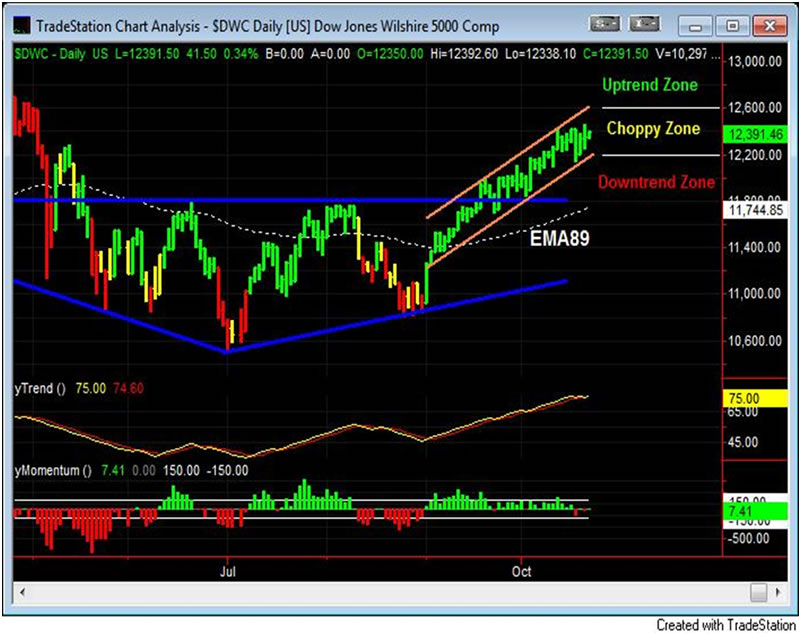Click the 'C=12391.50' close value
Screen dimensions: 800x634
pyautogui.click(x=615, y=54)
